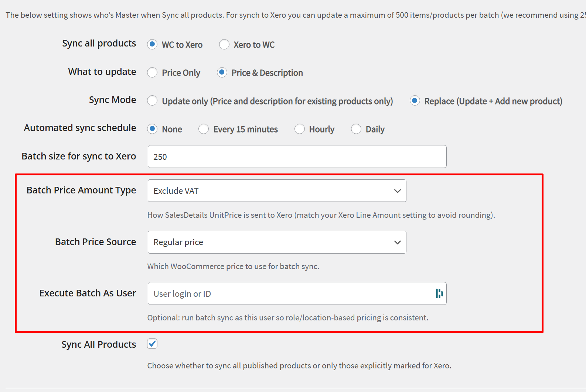Screen dimensions: 586x392
Task: Set sync schedule to Every 15 minutes
Action: [x=204, y=129]
